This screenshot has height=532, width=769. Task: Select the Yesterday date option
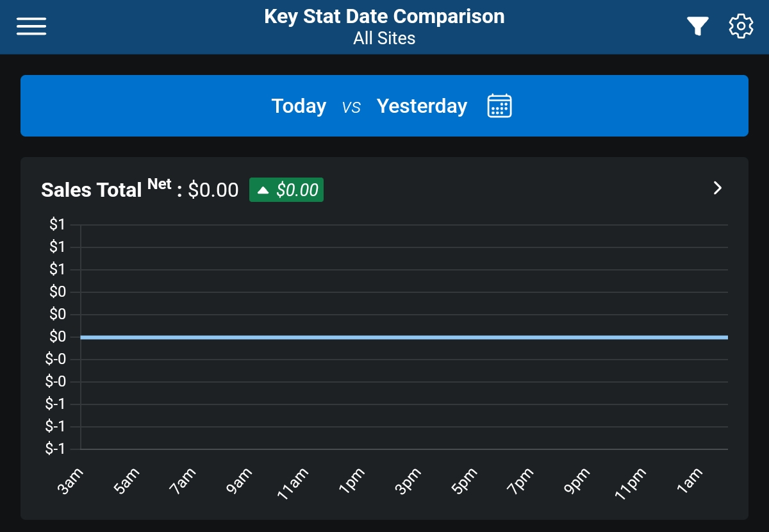click(x=422, y=106)
